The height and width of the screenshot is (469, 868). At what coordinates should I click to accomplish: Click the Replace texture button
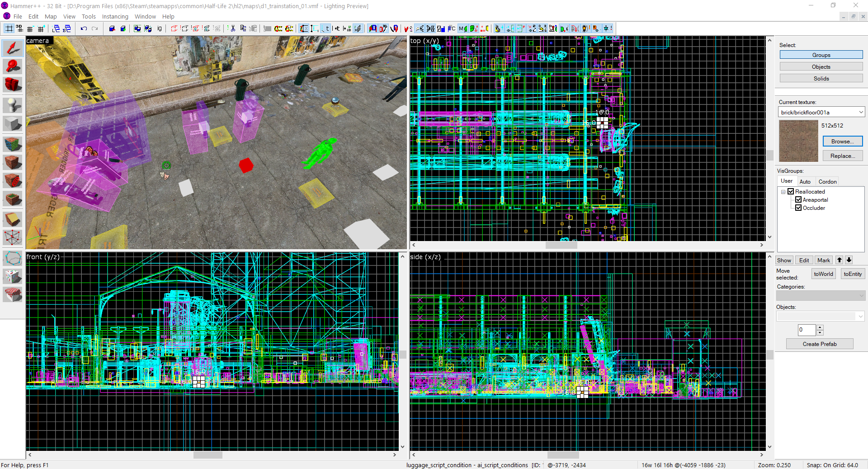click(x=842, y=156)
